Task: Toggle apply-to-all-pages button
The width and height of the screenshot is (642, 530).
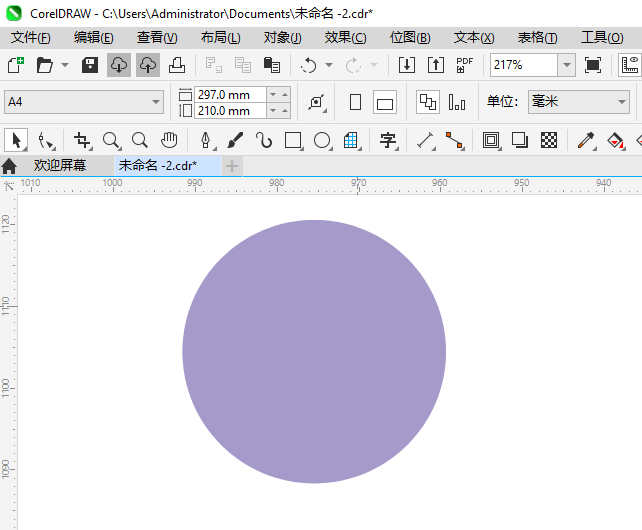Action: (428, 102)
